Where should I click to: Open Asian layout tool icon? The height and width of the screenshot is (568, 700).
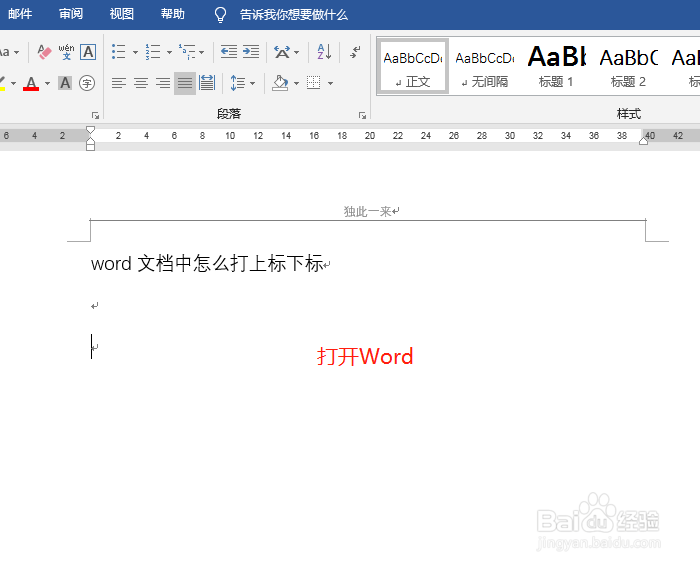click(x=282, y=52)
